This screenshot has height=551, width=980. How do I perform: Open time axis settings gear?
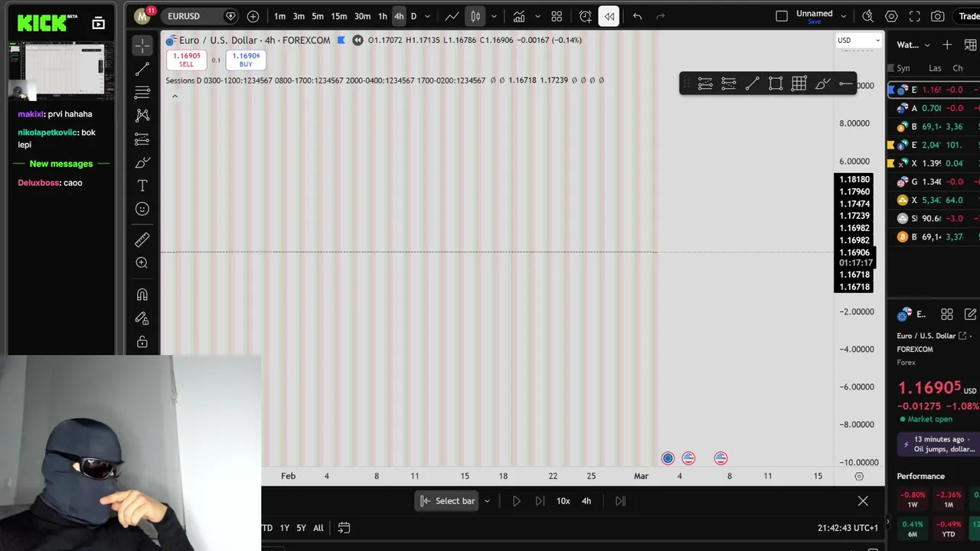pos(859,476)
